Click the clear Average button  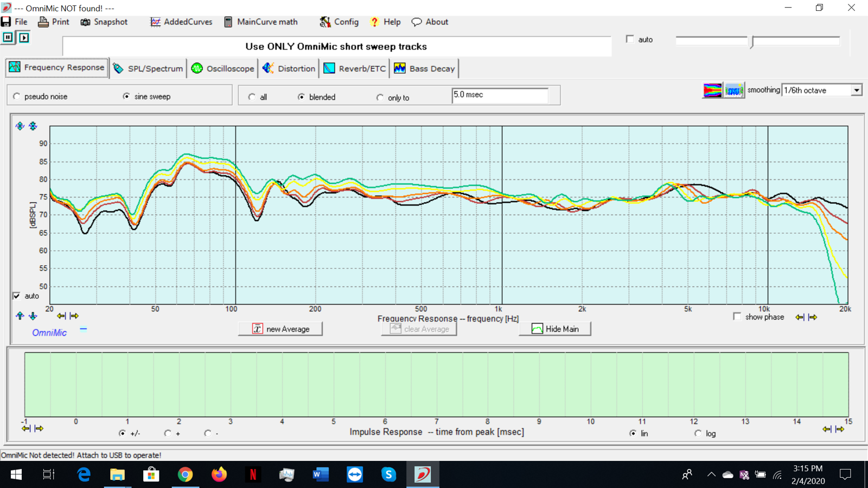tap(419, 329)
